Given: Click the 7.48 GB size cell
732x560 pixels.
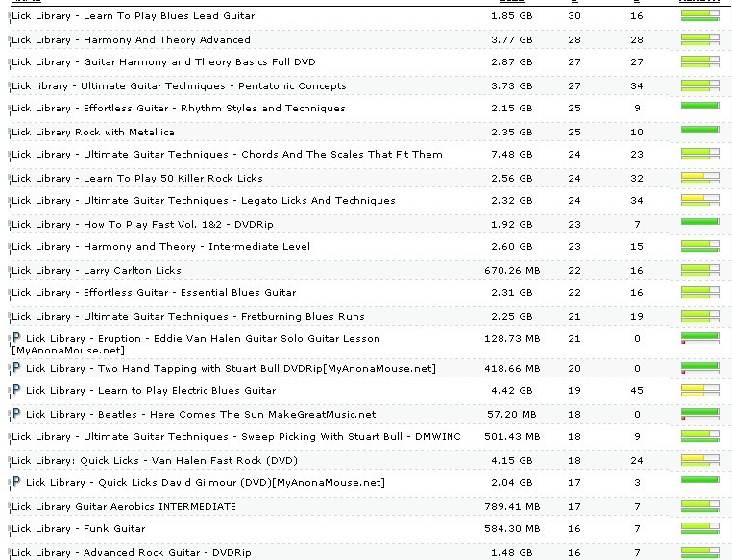Looking at the screenshot, I should (512, 154).
